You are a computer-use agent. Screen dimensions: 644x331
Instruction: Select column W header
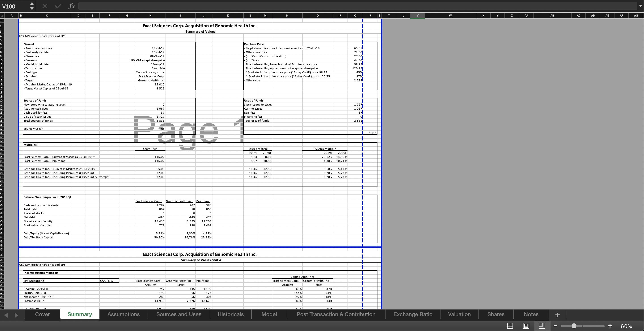(450, 15)
